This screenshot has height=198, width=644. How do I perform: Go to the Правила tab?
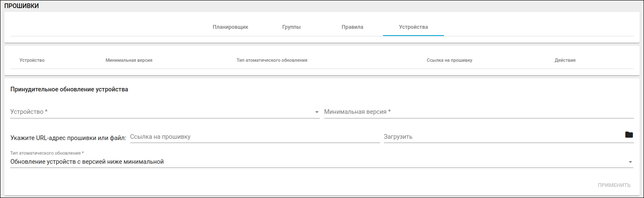click(353, 27)
